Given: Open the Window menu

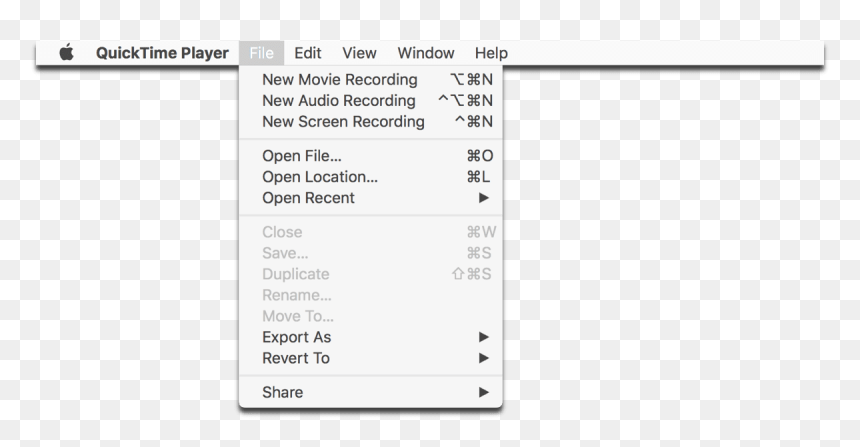Looking at the screenshot, I should (x=426, y=53).
